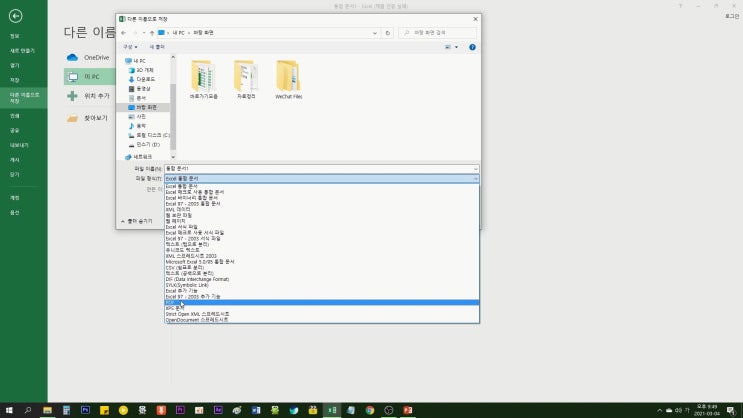The height and width of the screenshot is (418, 743).
Task: Open Windows Start menu
Action: [x=9, y=410]
